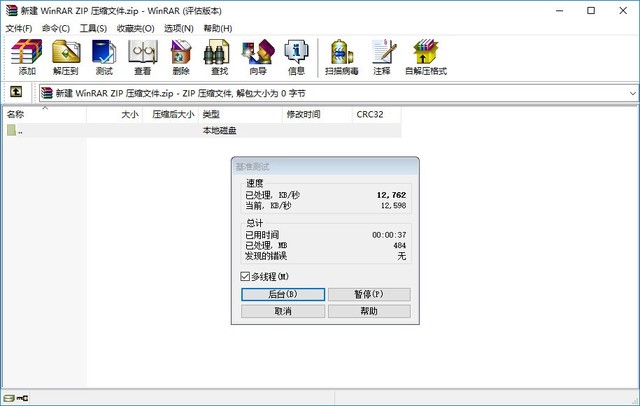This screenshot has width=640, height=406.
Task: Click the WinRAR icon in title bar
Action: [12, 10]
